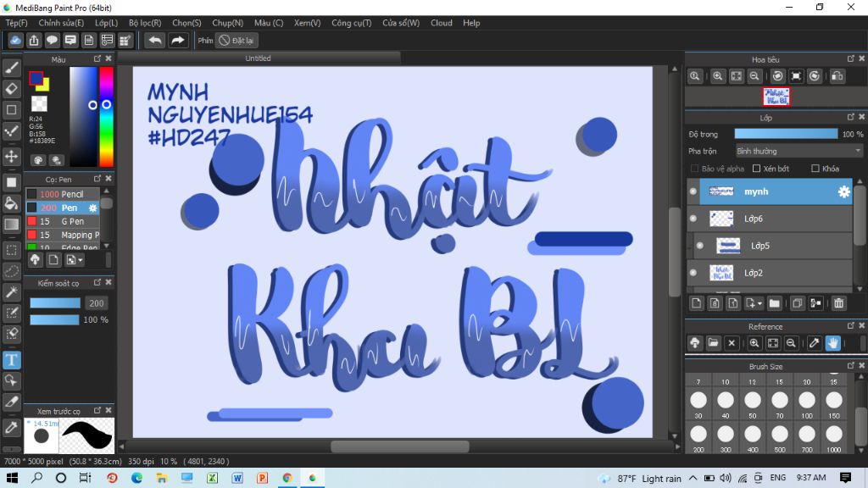Select the Text tool

[x=11, y=360]
